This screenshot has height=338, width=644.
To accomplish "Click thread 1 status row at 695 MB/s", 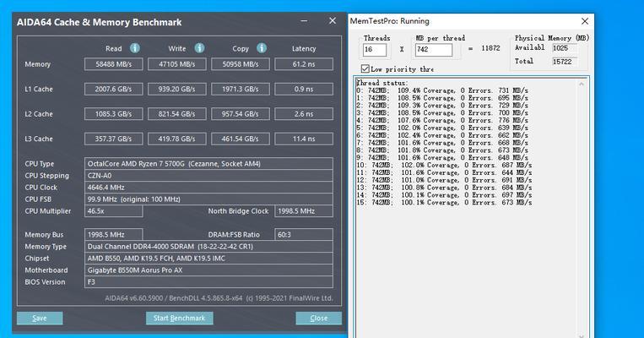I will tap(442, 98).
